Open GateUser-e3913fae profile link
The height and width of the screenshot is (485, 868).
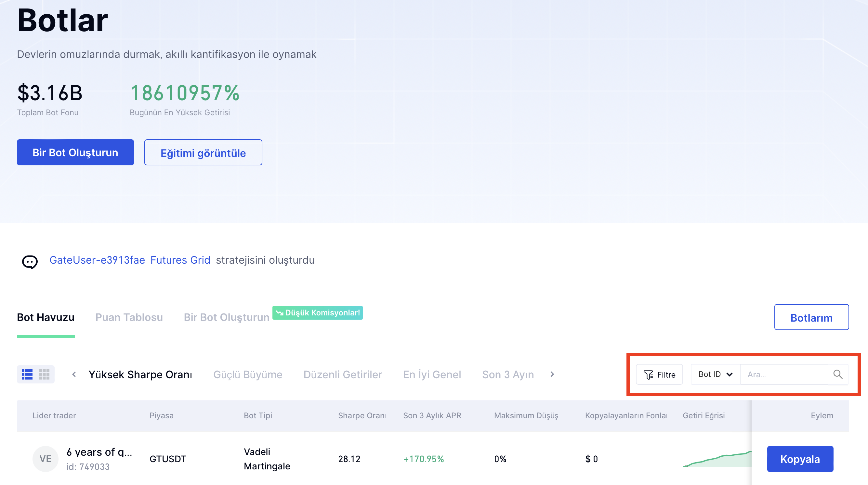97,260
